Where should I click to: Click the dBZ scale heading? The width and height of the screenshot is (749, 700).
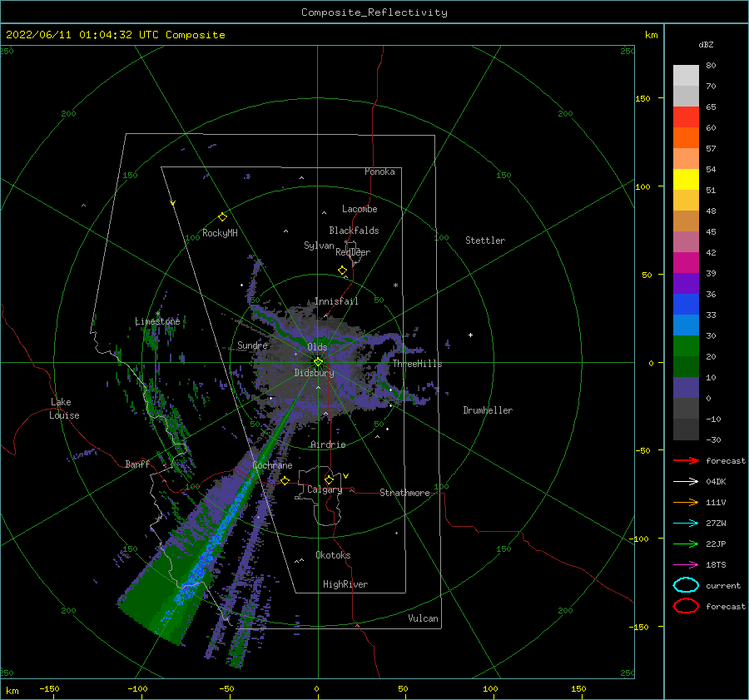(x=706, y=44)
